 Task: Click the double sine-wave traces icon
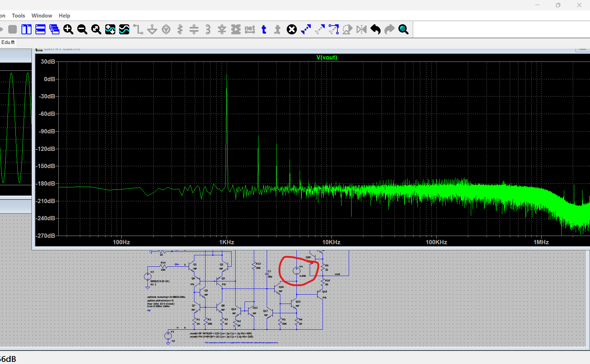tap(124, 29)
